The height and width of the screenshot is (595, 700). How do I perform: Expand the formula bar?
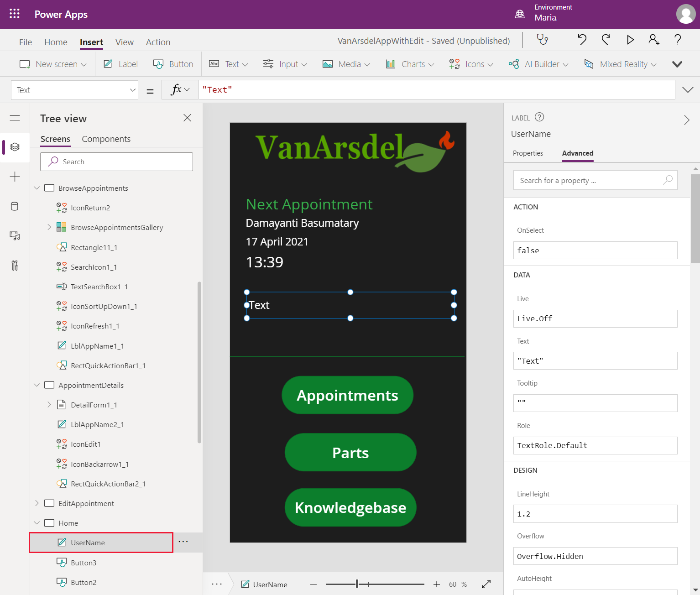[x=688, y=89]
